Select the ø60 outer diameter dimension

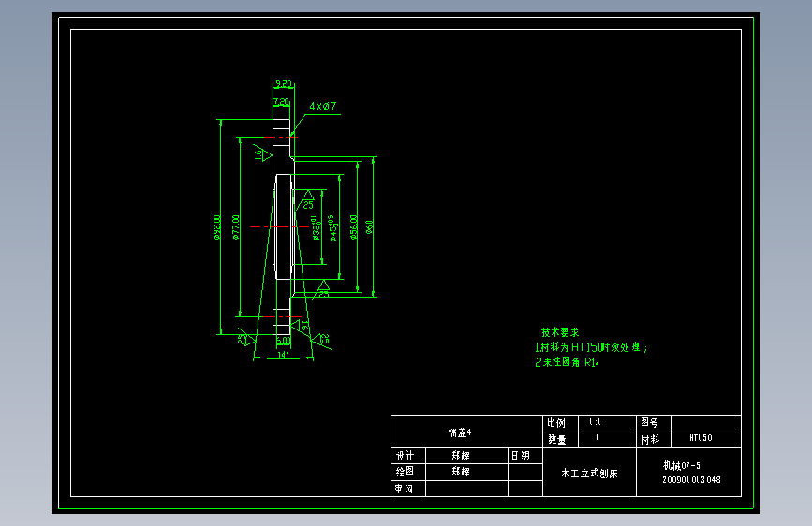coord(369,227)
